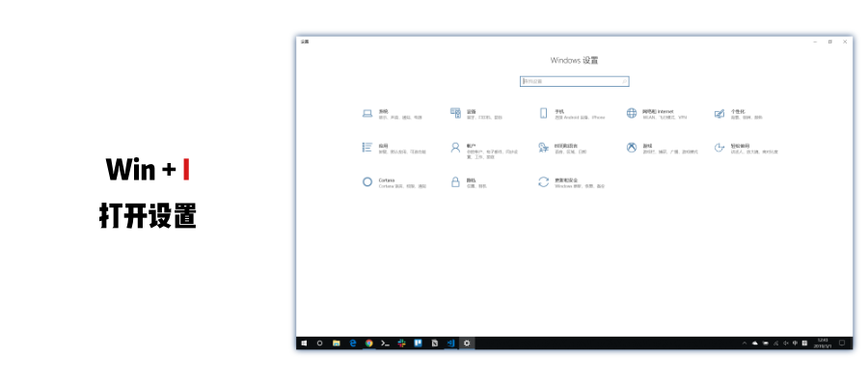Open the 个性化 (Personalization) settings icon
This screenshot has height=386, width=868.
pos(719,114)
